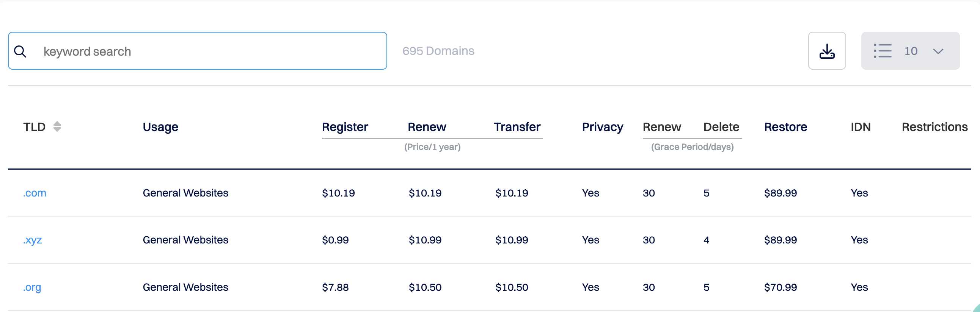Open the .xyz domain link
Viewport: 980px width, 312px height.
pos(33,240)
